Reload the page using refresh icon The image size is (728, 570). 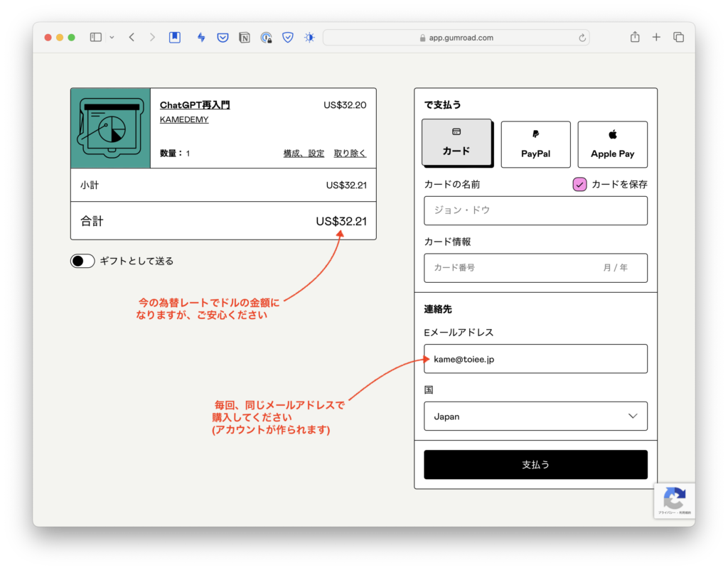coord(582,38)
